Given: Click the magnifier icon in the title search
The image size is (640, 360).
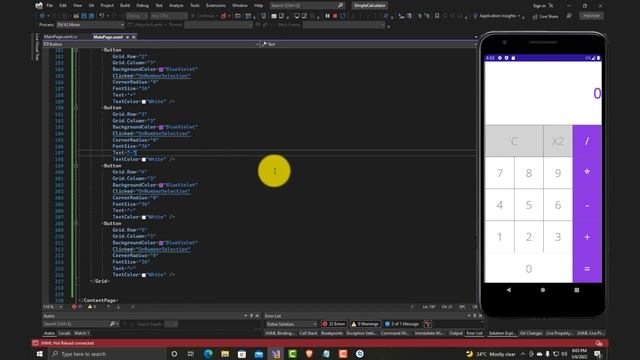Looking at the screenshot, I should (x=340, y=5).
